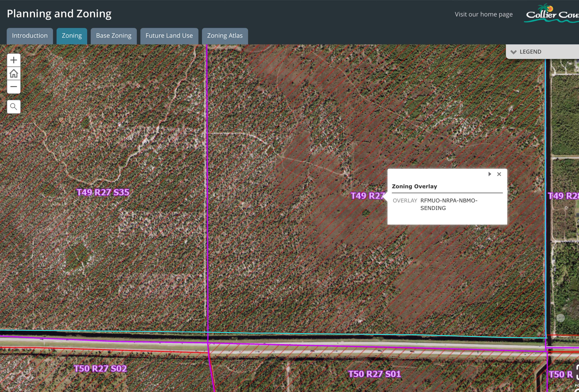This screenshot has width=579, height=392.
Task: Click the T49 R27 S35 section label
Action: click(x=103, y=192)
